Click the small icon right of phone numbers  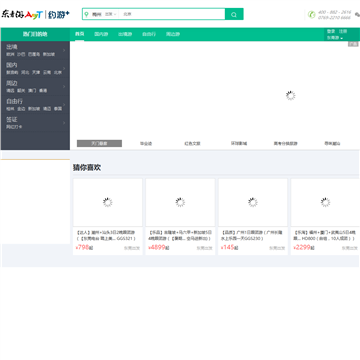(x=357, y=15)
